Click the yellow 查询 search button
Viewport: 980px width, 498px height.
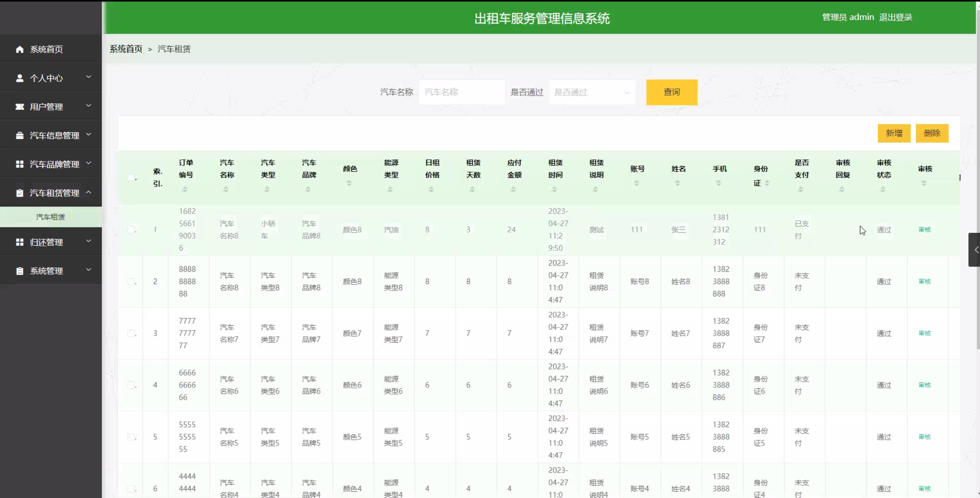pyautogui.click(x=671, y=92)
